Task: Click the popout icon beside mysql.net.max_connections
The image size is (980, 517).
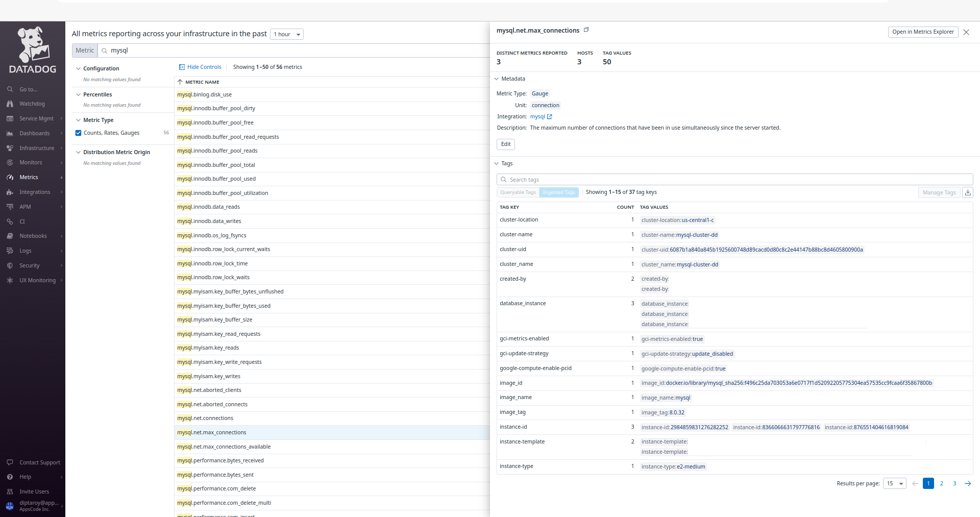Action: (586, 30)
